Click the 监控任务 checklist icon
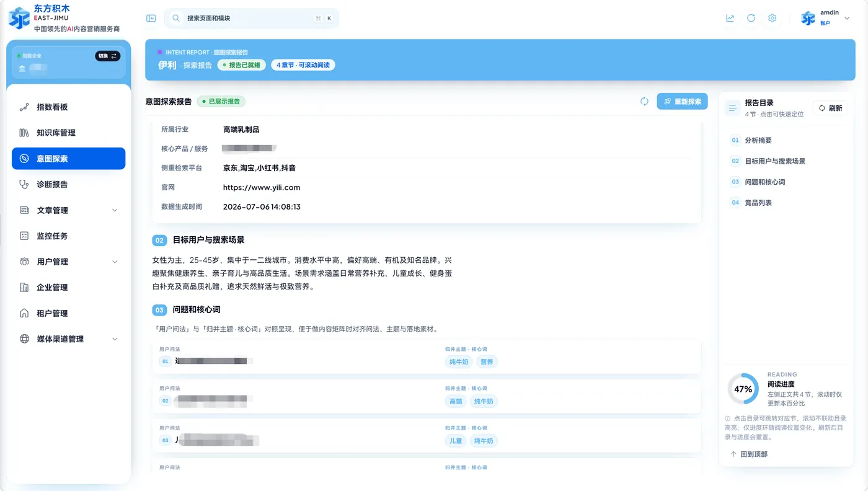The height and width of the screenshot is (491, 868). click(x=24, y=236)
